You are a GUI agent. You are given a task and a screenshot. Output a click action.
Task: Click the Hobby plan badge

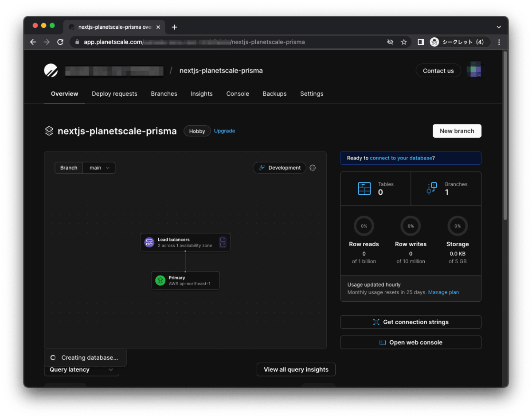pyautogui.click(x=197, y=131)
